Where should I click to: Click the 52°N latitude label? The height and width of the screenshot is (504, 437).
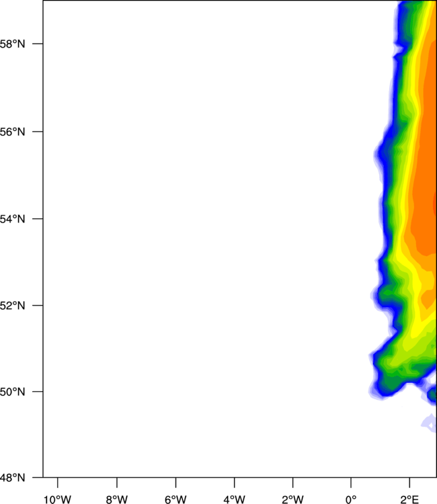click(12, 305)
